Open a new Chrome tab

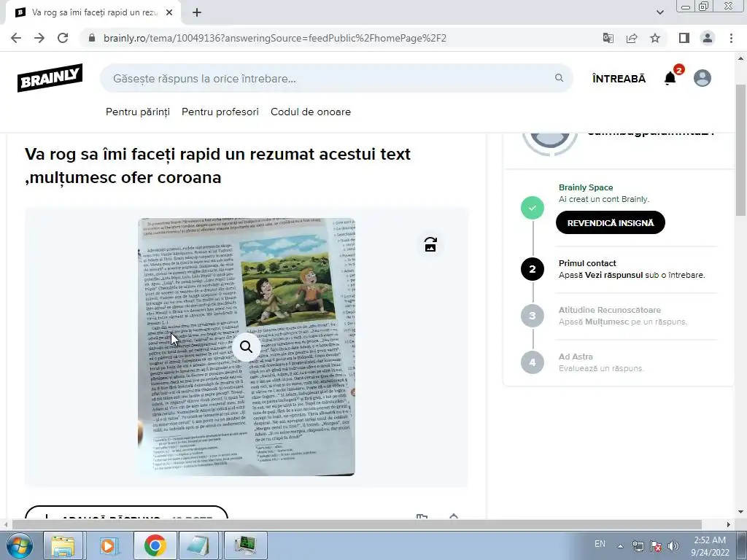pyautogui.click(x=197, y=12)
